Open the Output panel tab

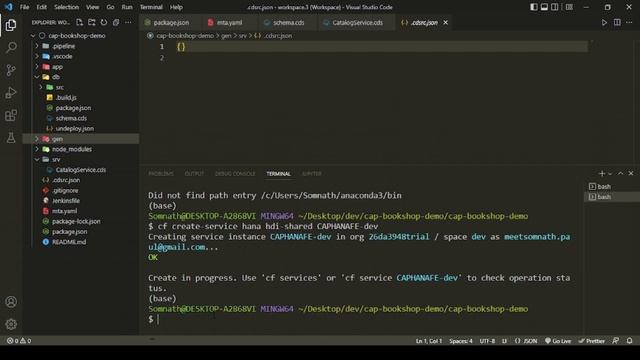[x=194, y=174]
